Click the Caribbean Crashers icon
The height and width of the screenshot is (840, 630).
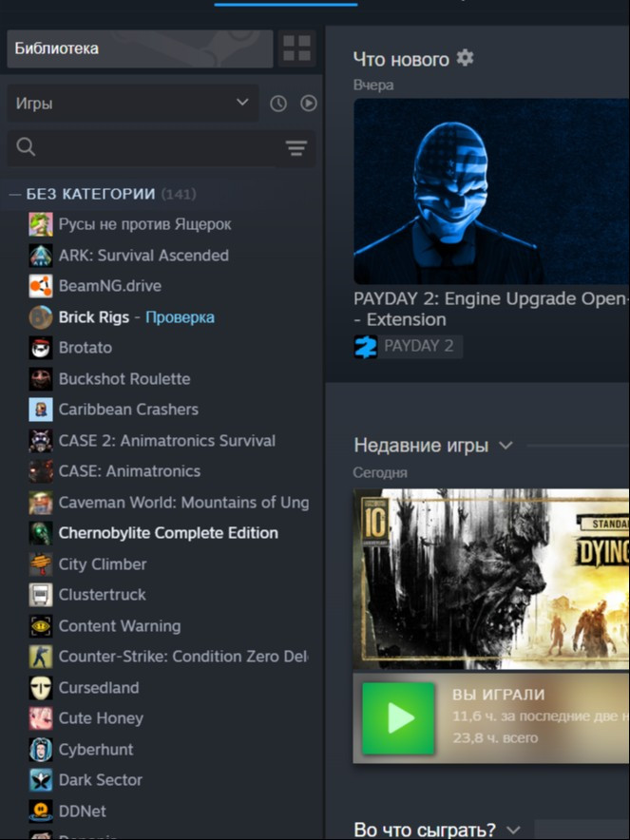point(41,410)
